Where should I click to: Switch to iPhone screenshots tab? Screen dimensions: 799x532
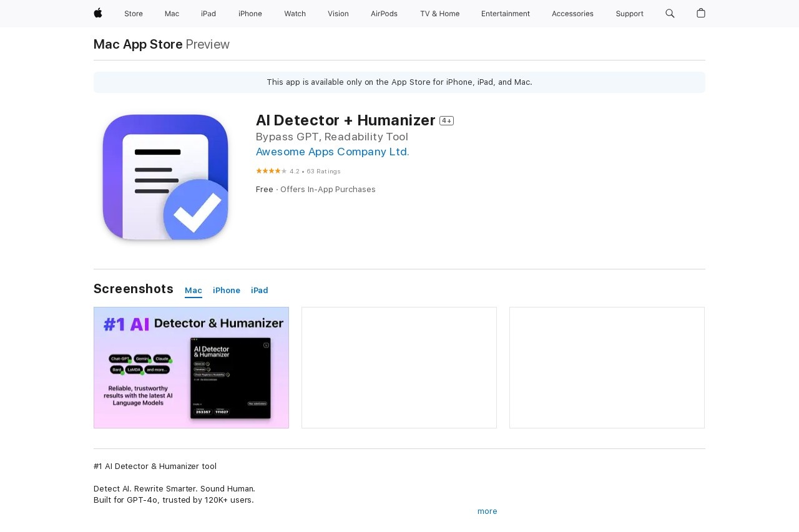pyautogui.click(x=227, y=291)
